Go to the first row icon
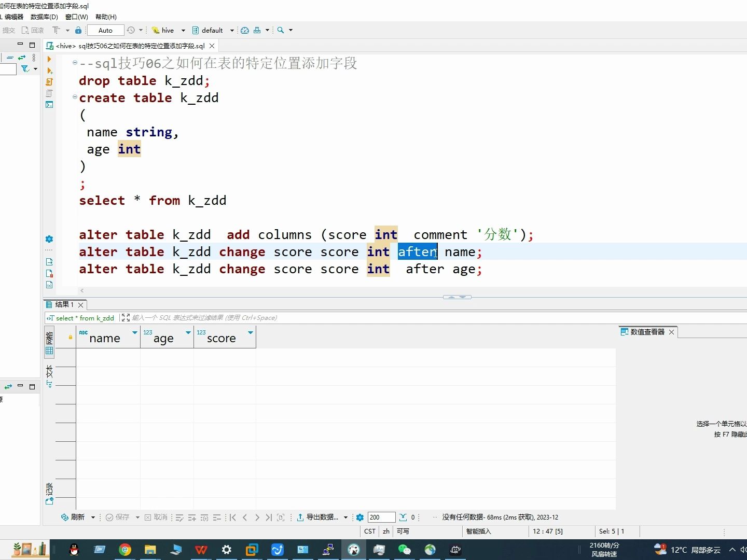The width and height of the screenshot is (747, 560). pos(233,517)
